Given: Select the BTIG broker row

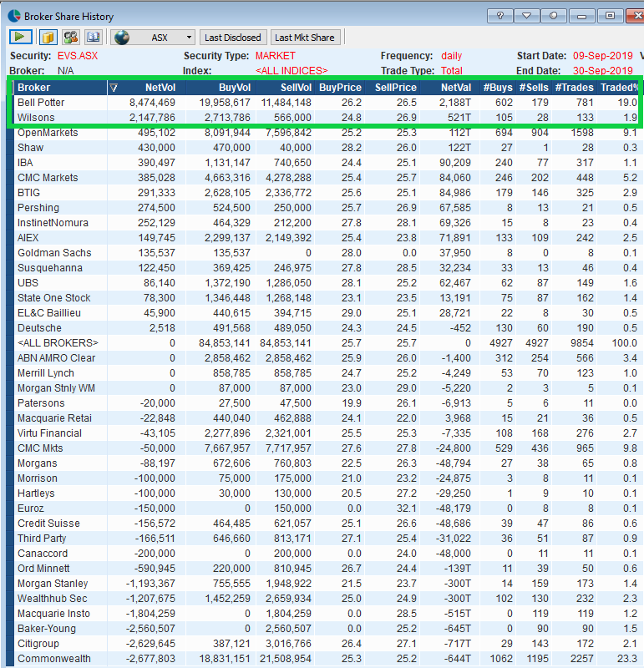Looking at the screenshot, I should 327,193.
